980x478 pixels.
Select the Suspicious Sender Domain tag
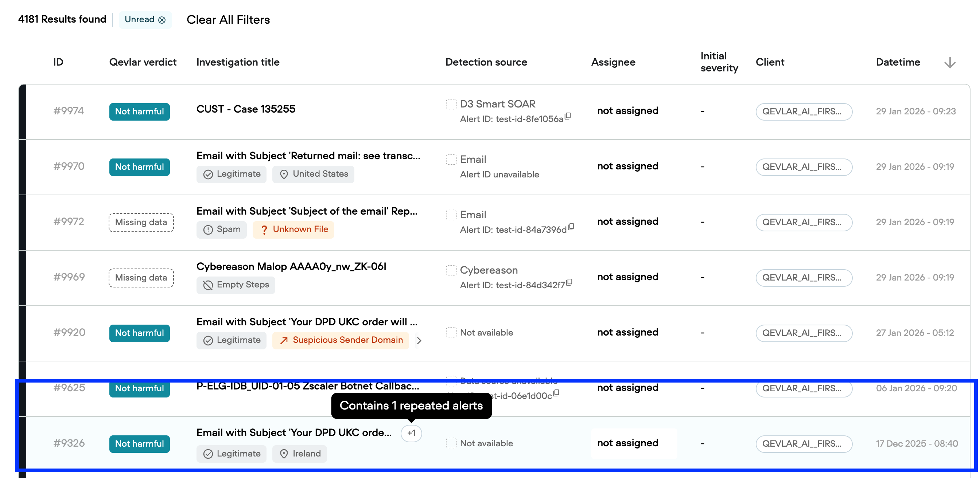click(x=341, y=340)
